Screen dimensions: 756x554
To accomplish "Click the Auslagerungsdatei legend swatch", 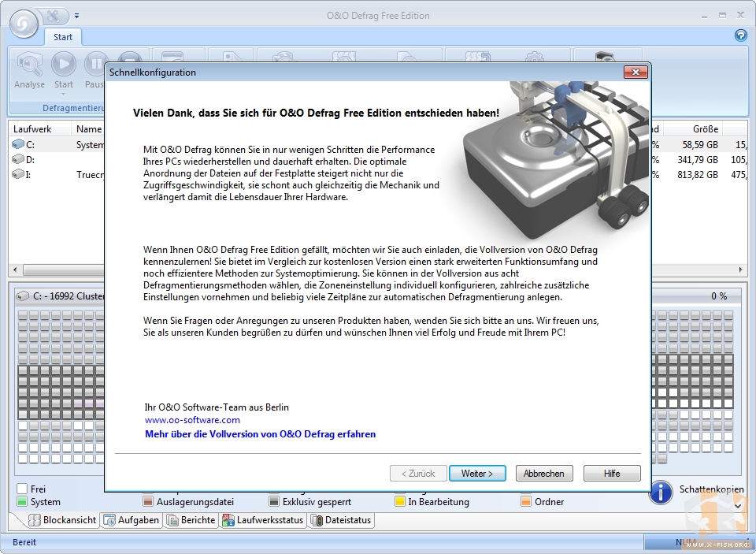I will pos(148,501).
